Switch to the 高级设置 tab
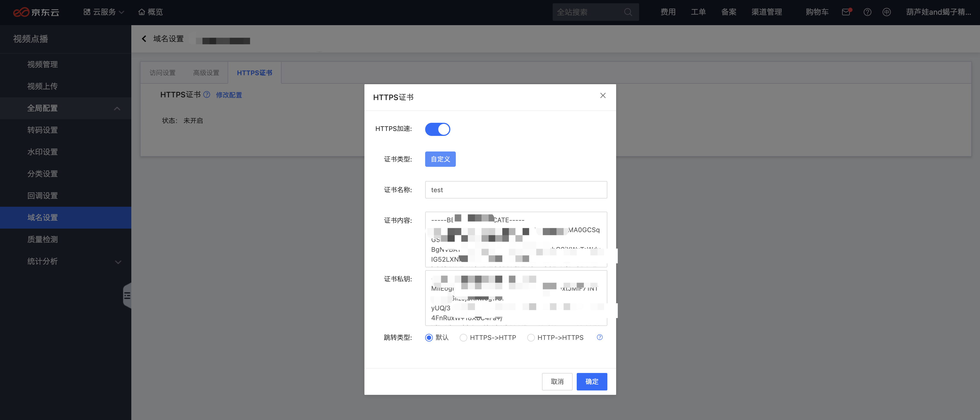The image size is (980, 420). [x=206, y=72]
